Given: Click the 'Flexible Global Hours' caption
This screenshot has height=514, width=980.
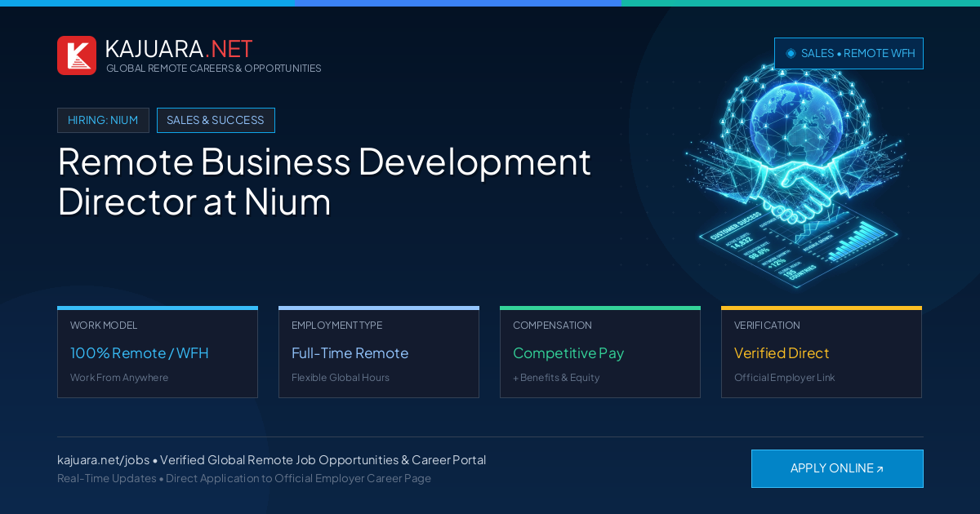Looking at the screenshot, I should point(341,378).
